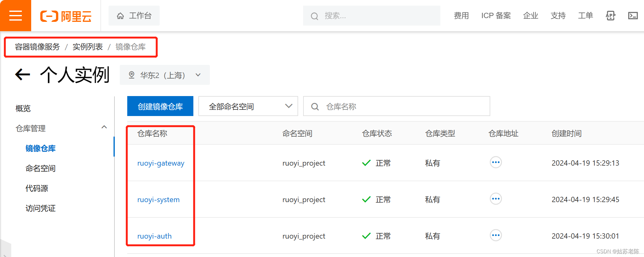This screenshot has width=644, height=257.
Task: Click 私有 type in the ruoyi-auth row
Action: [433, 236]
